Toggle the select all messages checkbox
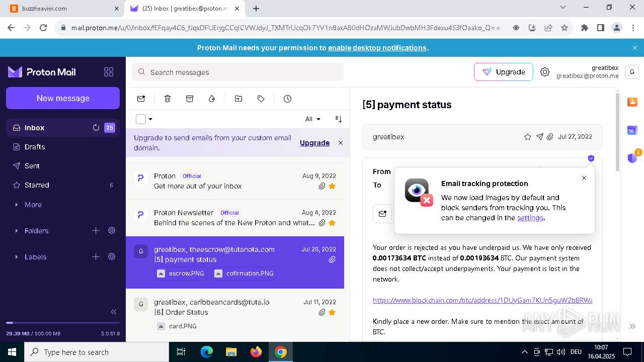Screen dimensions: 644x362 coord(141,119)
